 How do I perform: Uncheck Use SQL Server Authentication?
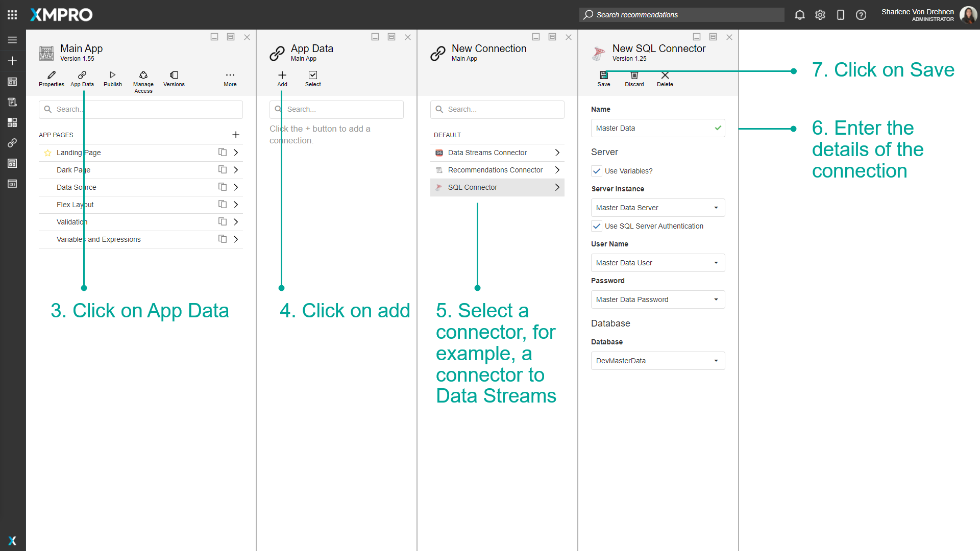[x=596, y=226]
